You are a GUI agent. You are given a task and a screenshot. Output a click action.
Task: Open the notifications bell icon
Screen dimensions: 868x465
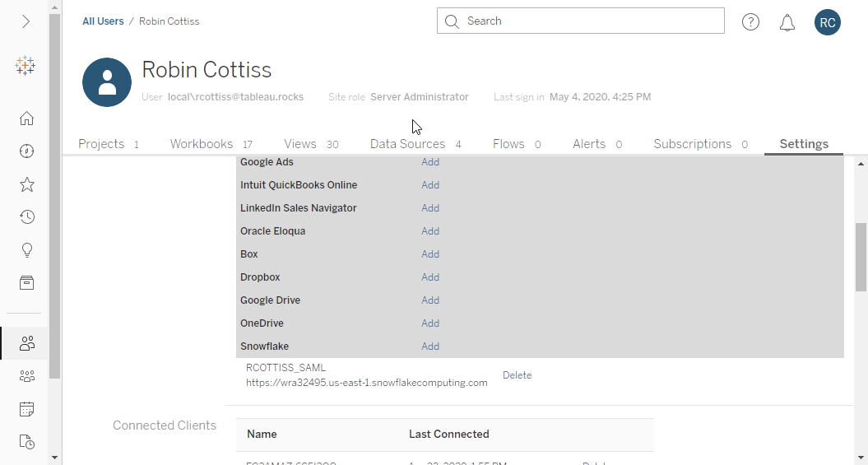(x=787, y=23)
